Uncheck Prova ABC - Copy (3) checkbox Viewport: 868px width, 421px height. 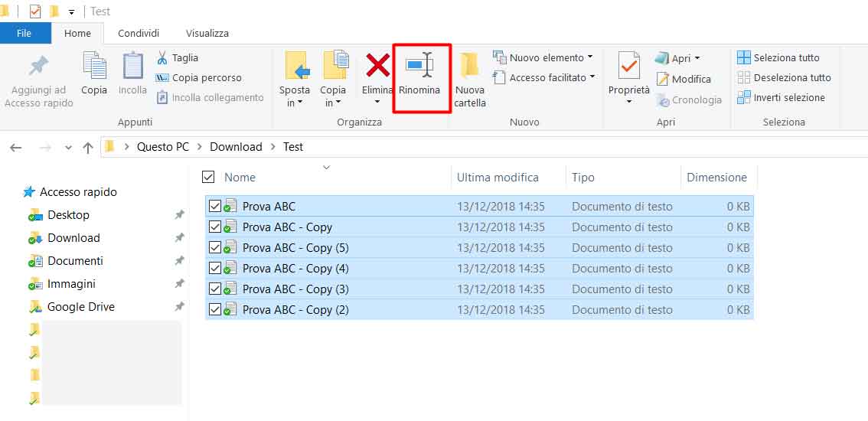(x=215, y=289)
